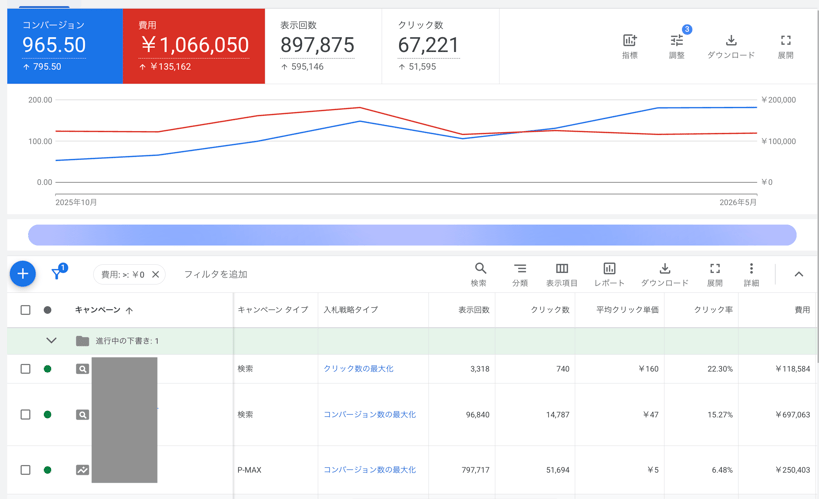819x499 pixels.
Task: Open the filter funnel icon
Action: point(56,274)
